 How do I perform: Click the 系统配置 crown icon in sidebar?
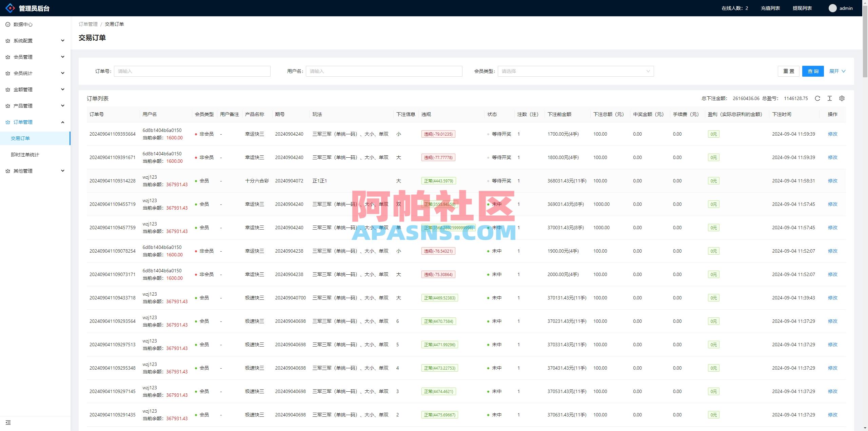tap(7, 40)
